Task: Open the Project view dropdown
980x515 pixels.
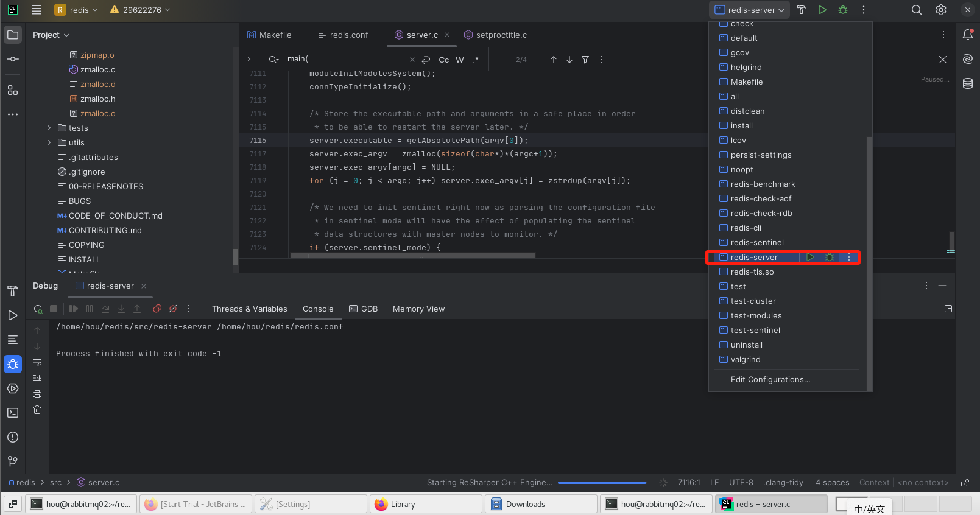Action: pos(51,35)
